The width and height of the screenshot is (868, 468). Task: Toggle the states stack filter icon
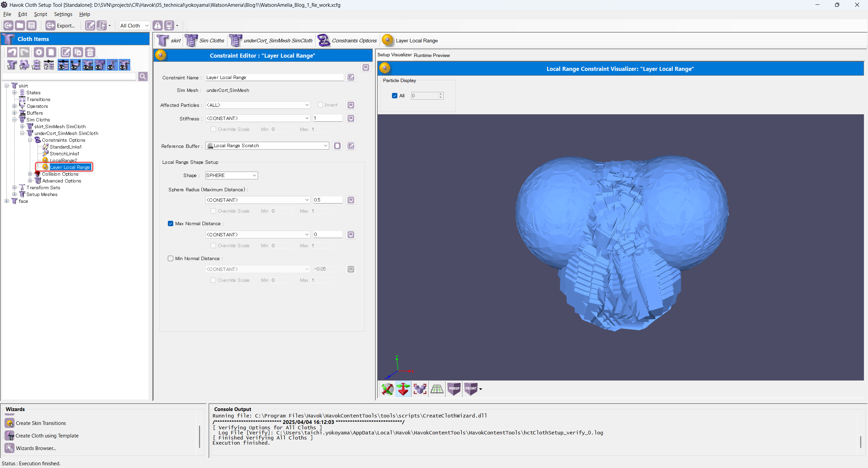click(36, 65)
